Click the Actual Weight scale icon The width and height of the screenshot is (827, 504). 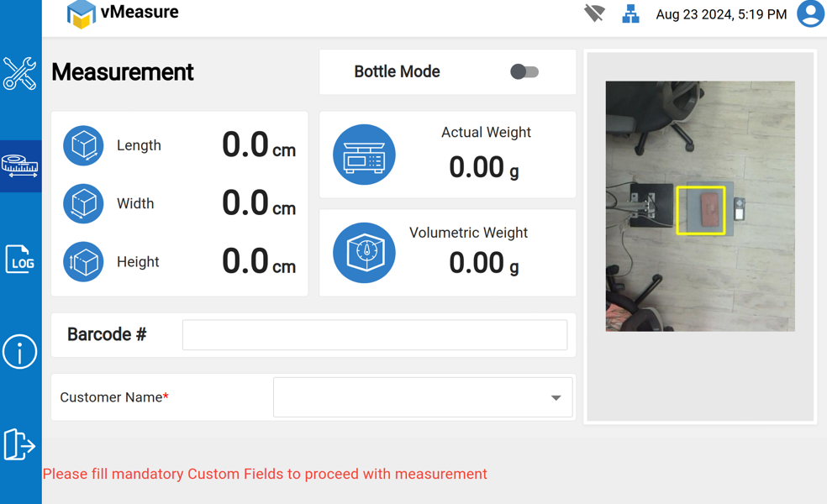(364, 155)
